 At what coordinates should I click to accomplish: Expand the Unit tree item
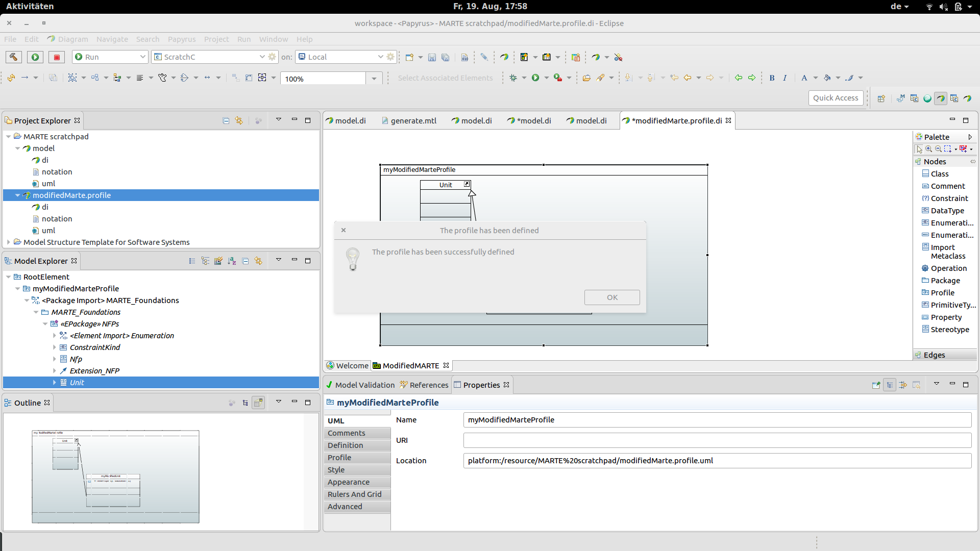[55, 383]
